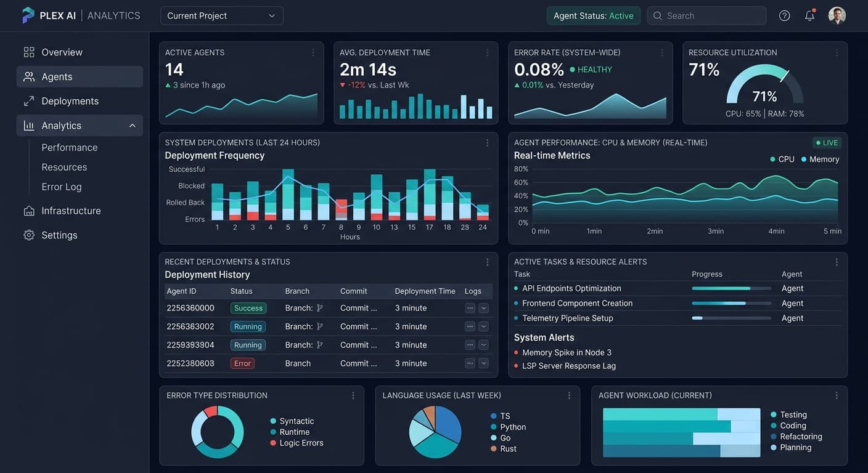Click the ellipsis logs button in the Success row
868x473 pixels.
470,308
